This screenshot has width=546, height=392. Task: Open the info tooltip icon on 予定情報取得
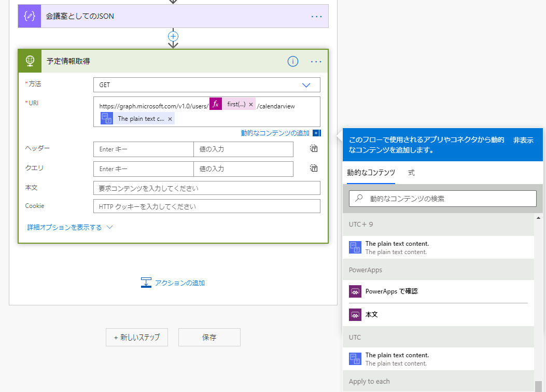click(292, 61)
